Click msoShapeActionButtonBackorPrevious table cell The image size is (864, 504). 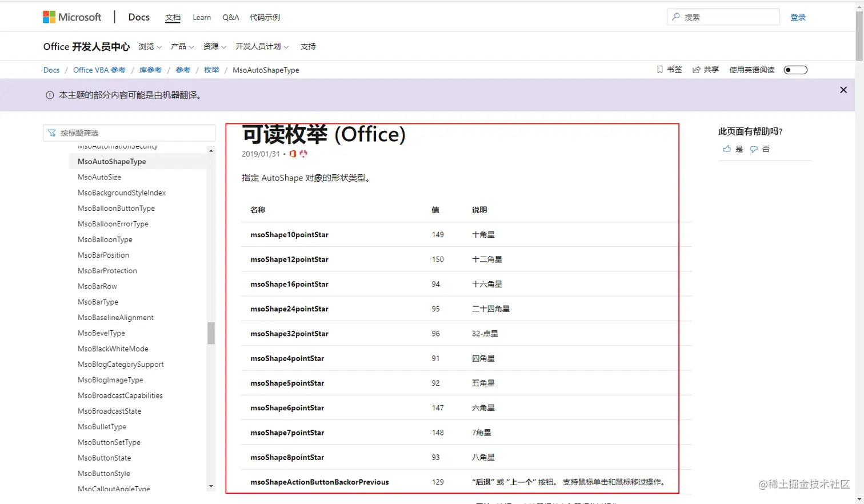tap(319, 482)
